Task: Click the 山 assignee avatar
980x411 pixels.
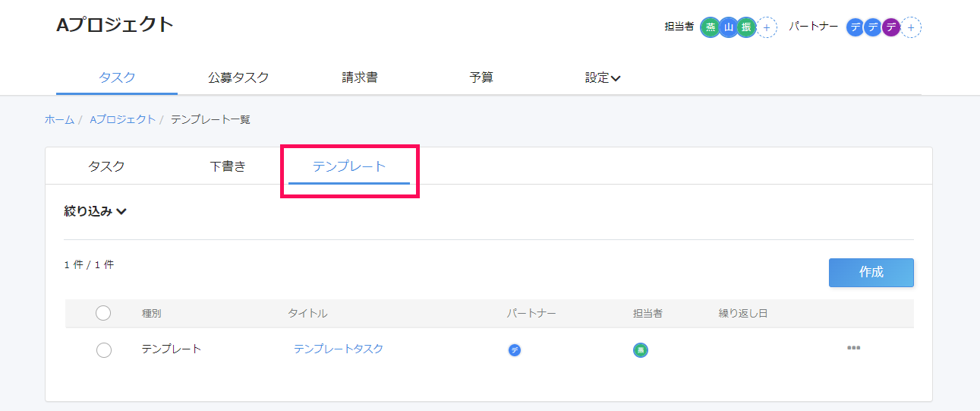Action: pyautogui.click(x=729, y=27)
